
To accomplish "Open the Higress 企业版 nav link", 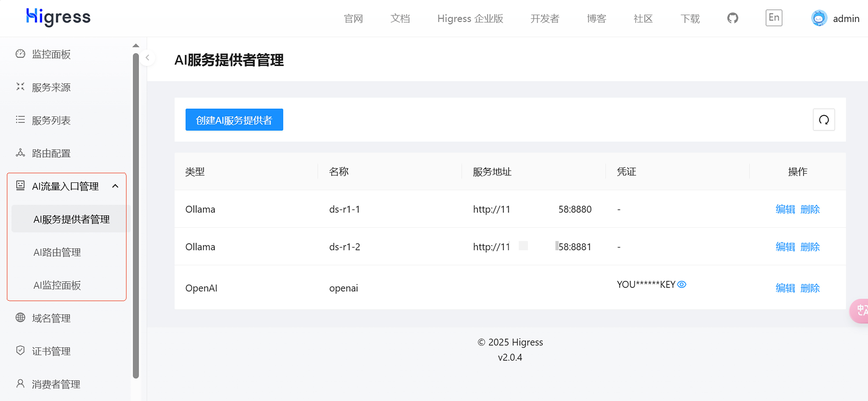I will coord(470,19).
